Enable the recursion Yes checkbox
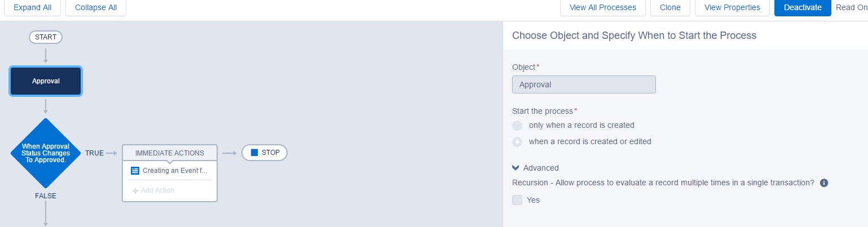868x227 pixels. click(517, 200)
